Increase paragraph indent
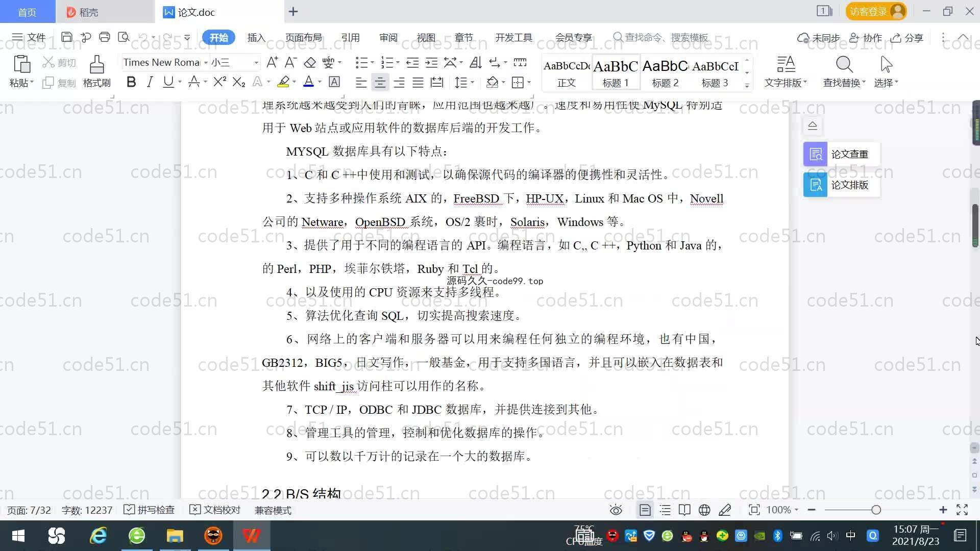Image resolution: width=980 pixels, height=551 pixels. [x=432, y=62]
